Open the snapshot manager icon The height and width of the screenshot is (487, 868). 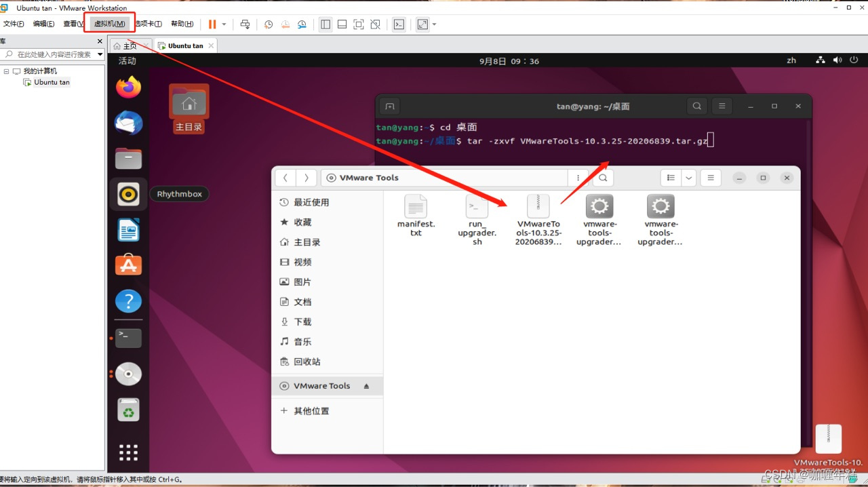pyautogui.click(x=302, y=24)
